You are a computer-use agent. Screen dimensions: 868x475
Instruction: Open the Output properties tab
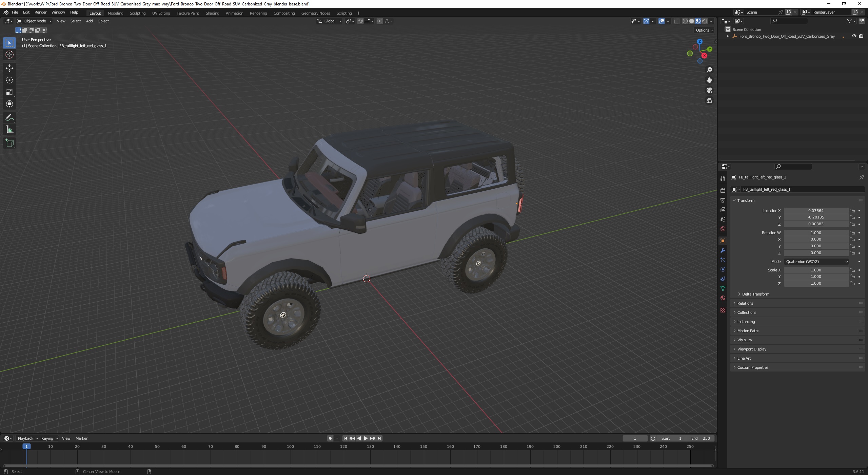point(723,200)
